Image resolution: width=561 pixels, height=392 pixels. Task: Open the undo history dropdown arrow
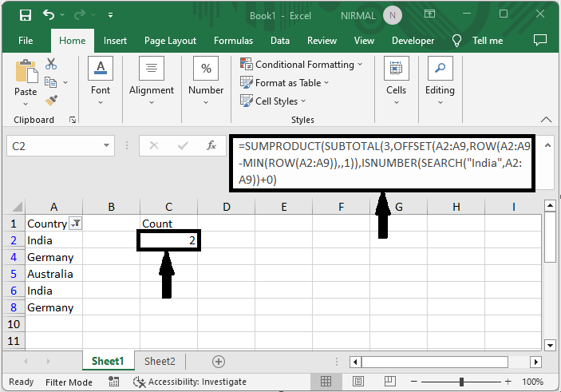(62, 14)
